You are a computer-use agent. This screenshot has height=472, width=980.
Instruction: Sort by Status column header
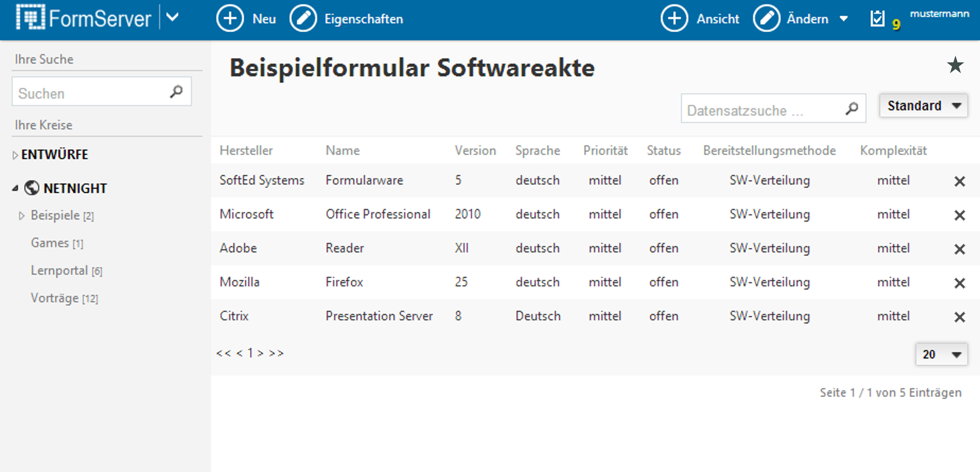[663, 150]
